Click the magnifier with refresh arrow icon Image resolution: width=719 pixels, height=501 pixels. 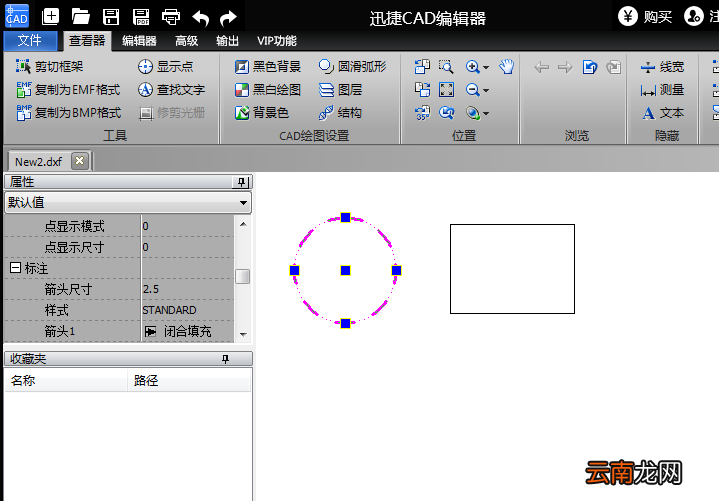coord(446,112)
